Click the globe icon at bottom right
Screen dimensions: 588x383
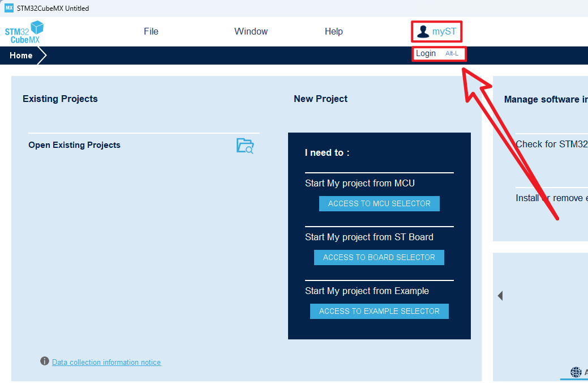pyautogui.click(x=576, y=372)
